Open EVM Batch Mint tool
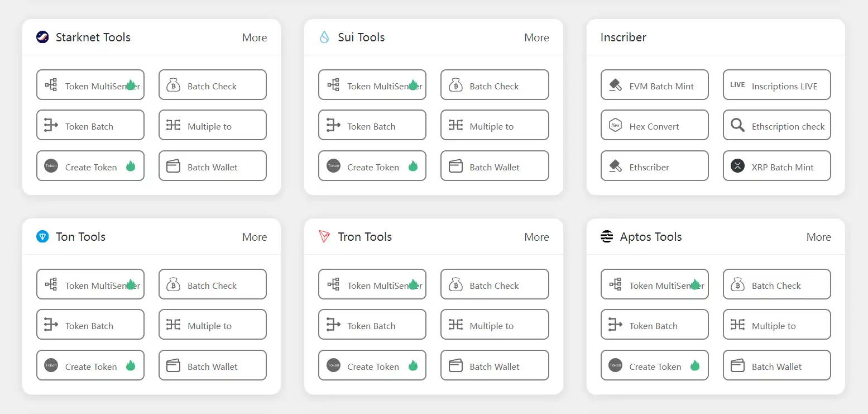 pyautogui.click(x=654, y=85)
